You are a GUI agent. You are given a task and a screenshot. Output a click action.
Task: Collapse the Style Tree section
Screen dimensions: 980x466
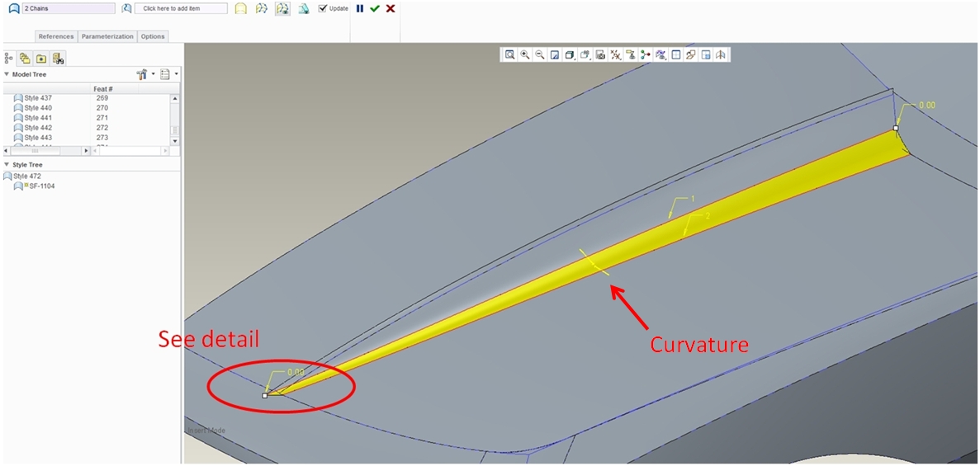7,164
